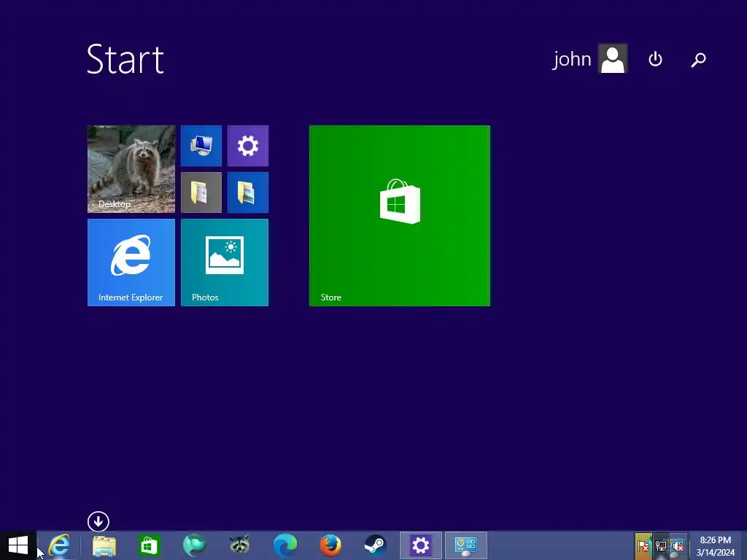Screen dimensions: 747x560
Task: Click the network status tray icon
Action: pos(661,546)
